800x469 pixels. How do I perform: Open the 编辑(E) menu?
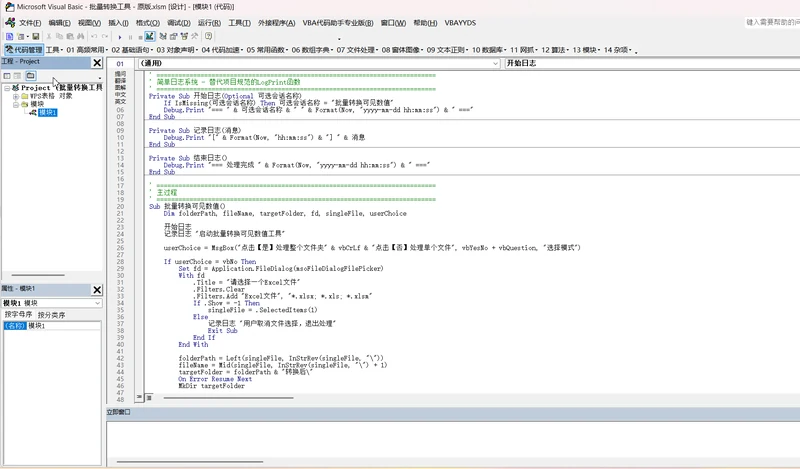(60, 23)
